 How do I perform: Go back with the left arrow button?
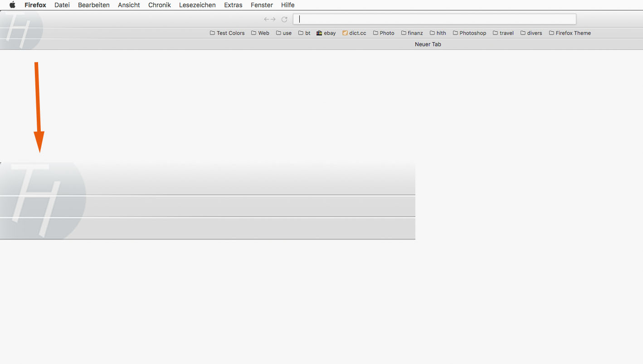click(267, 19)
